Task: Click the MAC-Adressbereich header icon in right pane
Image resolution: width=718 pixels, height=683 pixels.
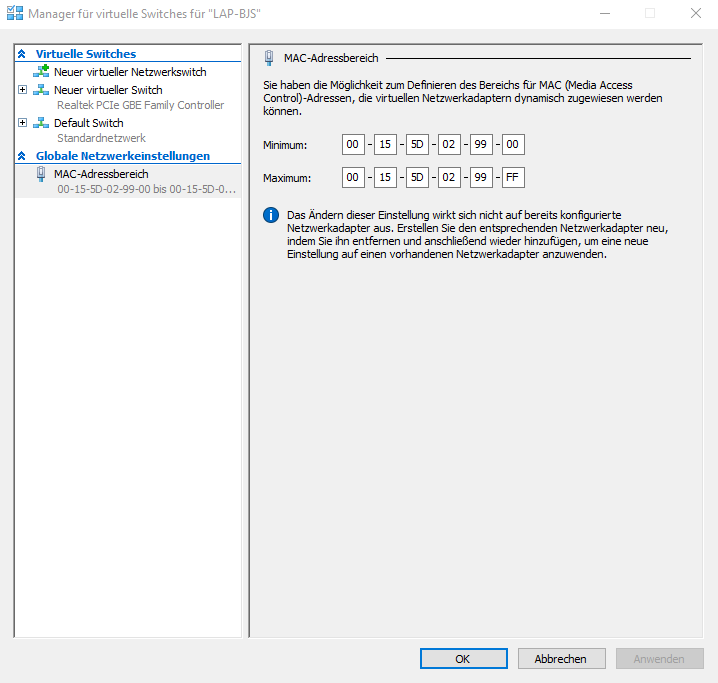Action: click(269, 59)
